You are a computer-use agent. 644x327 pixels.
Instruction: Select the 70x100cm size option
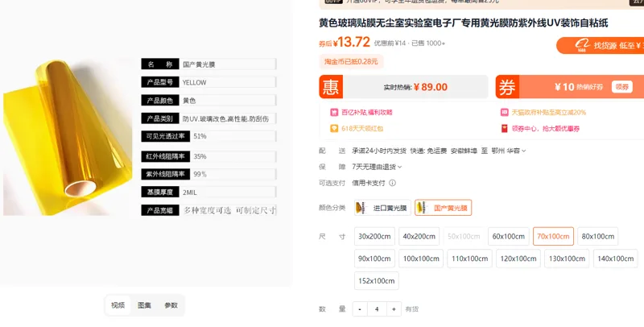click(x=553, y=236)
